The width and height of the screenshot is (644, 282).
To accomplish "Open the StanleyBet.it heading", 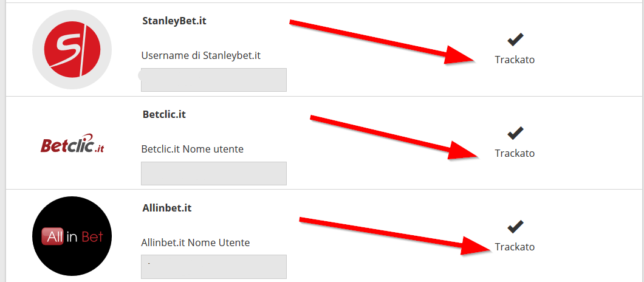I will tap(174, 21).
